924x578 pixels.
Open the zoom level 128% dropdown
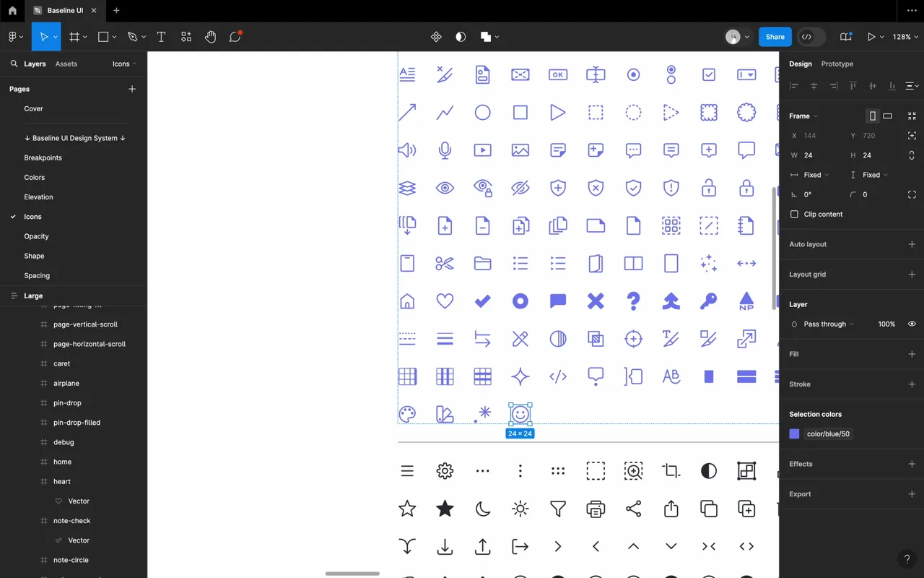tap(905, 37)
